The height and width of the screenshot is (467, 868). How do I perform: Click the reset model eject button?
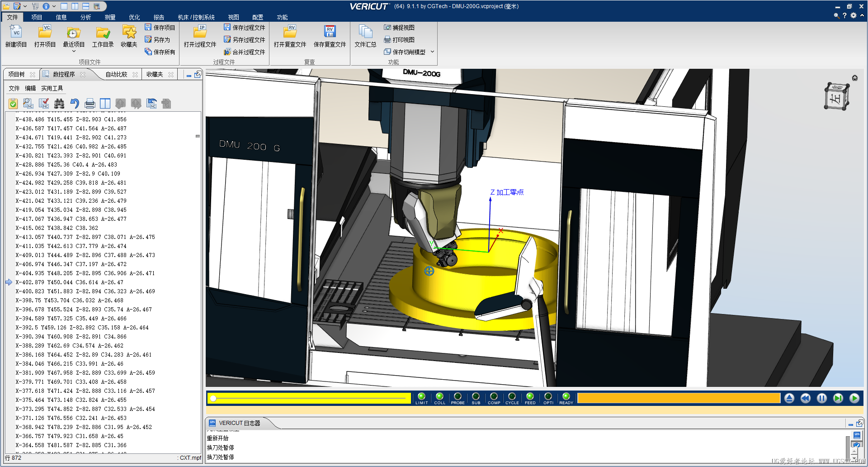point(789,398)
